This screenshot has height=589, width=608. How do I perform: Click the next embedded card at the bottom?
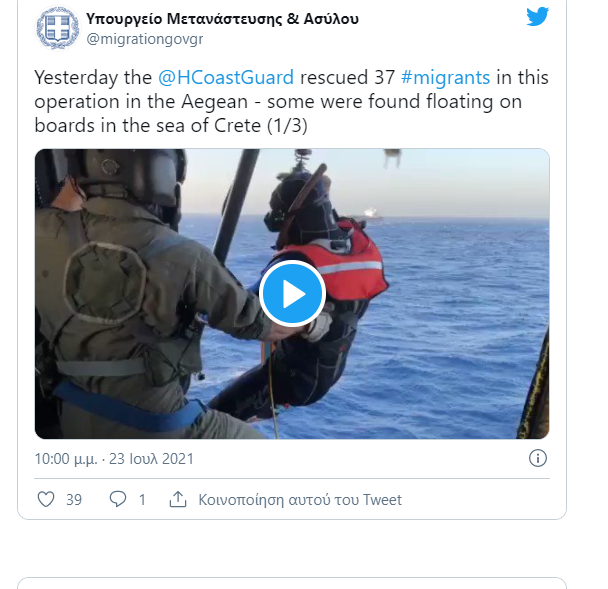[292, 583]
